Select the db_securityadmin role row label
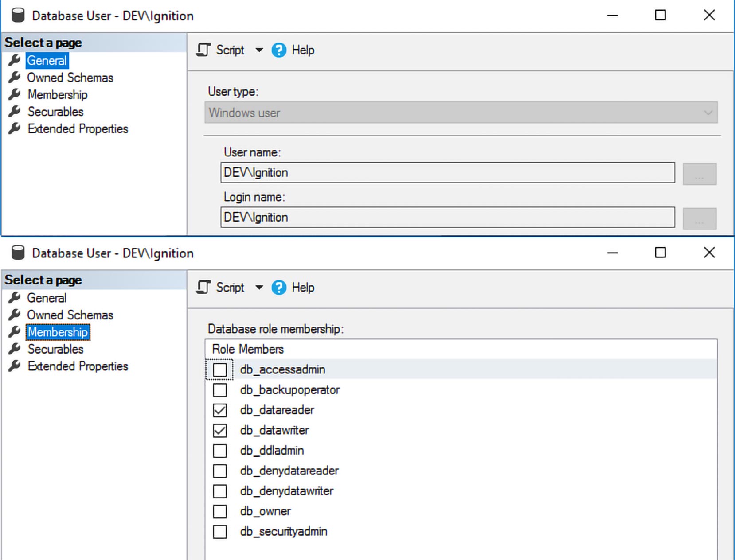This screenshot has width=735, height=560. coord(283,532)
